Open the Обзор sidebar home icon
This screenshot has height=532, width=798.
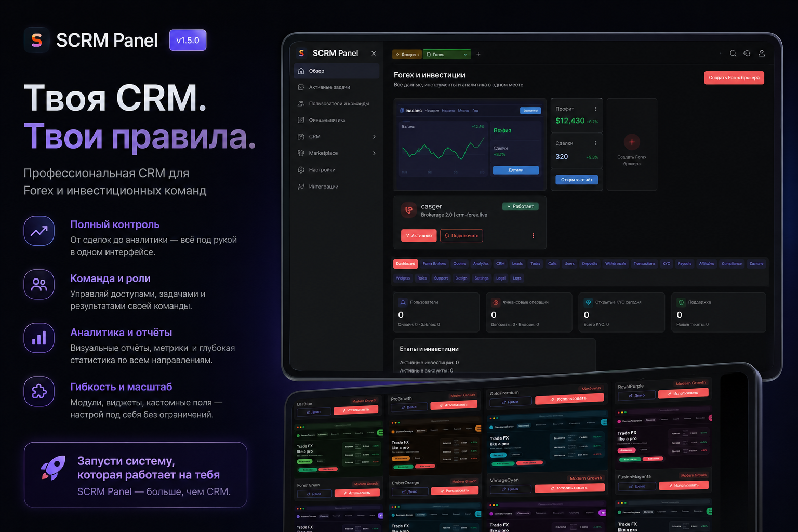301,71
